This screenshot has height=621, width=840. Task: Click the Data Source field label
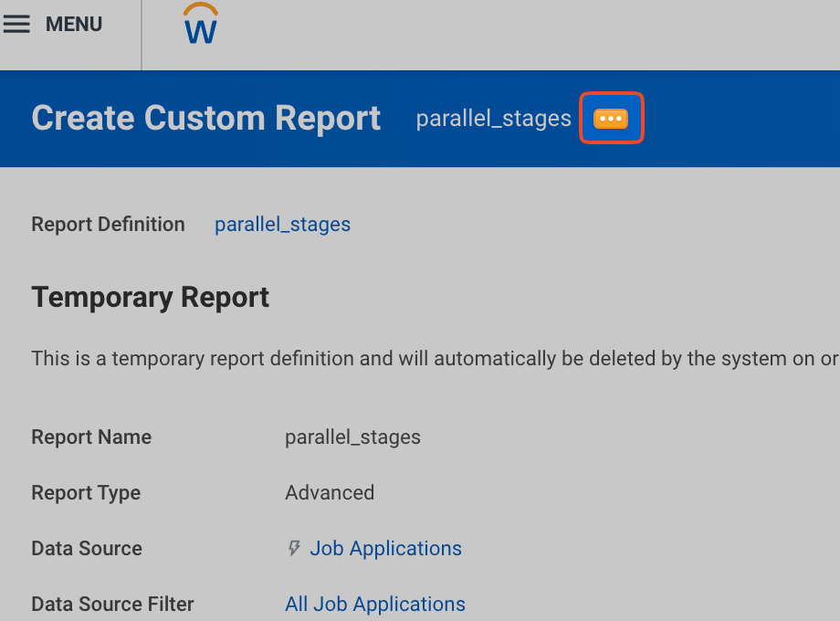click(87, 548)
